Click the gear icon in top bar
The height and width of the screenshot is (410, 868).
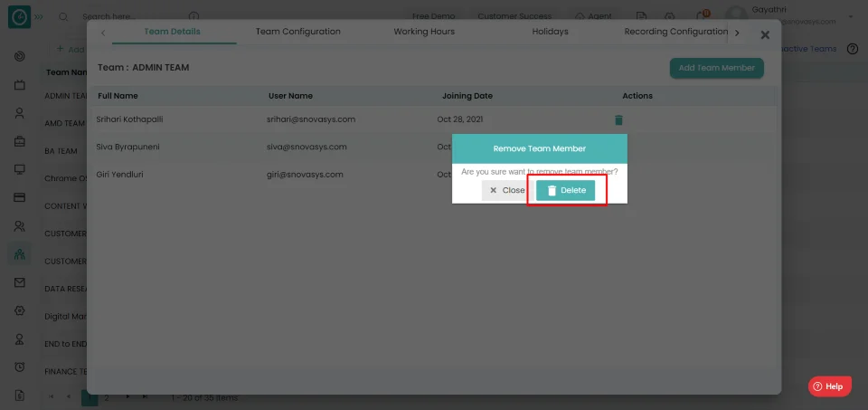[670, 16]
